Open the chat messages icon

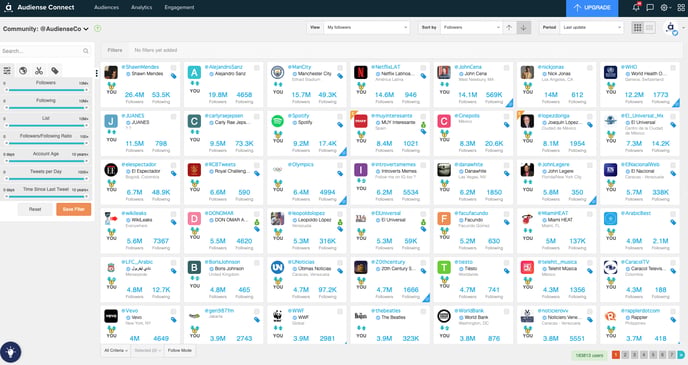point(650,7)
